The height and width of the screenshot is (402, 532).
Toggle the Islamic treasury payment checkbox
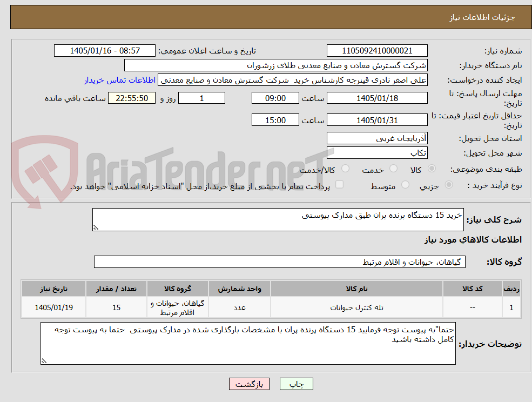pos(339,184)
